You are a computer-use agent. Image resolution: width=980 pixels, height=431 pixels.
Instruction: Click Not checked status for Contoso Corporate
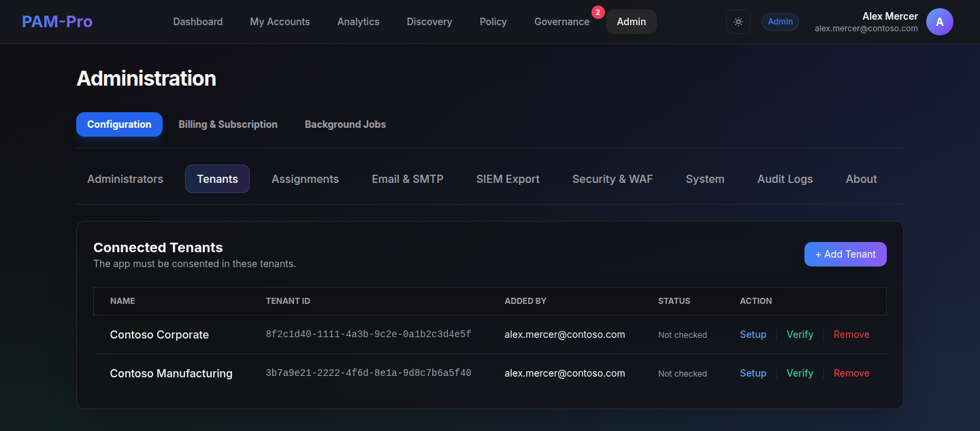coord(683,335)
